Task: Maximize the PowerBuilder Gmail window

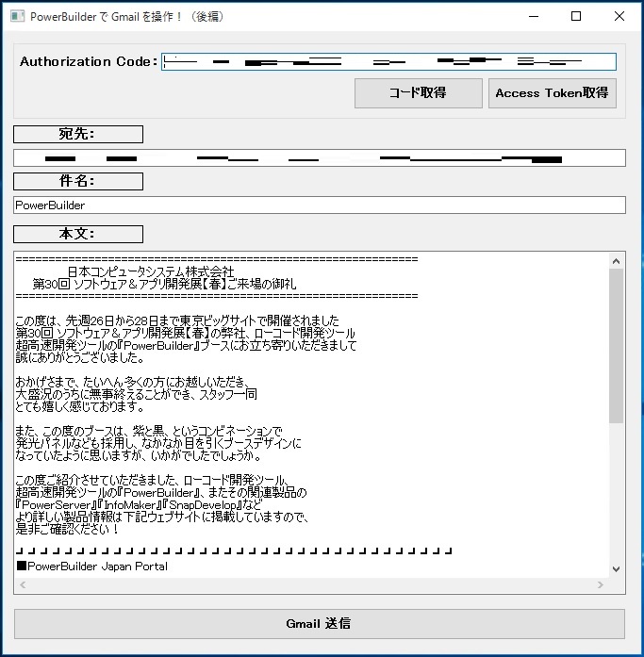Action: pos(576,16)
